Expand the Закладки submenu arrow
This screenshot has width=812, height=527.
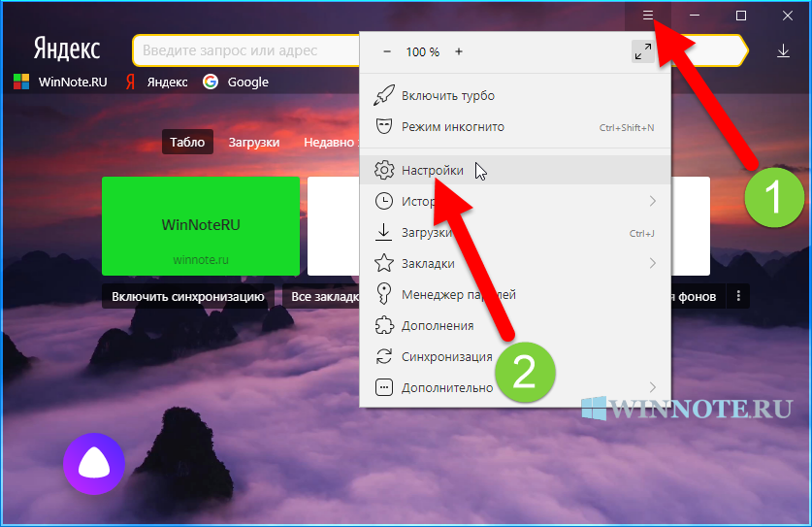click(x=653, y=263)
